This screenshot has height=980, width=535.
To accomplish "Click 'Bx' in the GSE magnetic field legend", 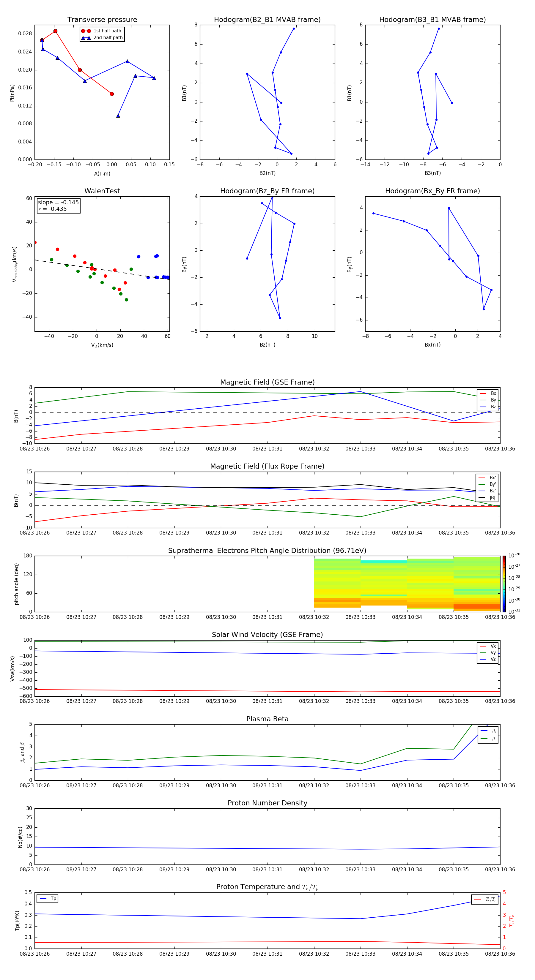I will pos(493,393).
